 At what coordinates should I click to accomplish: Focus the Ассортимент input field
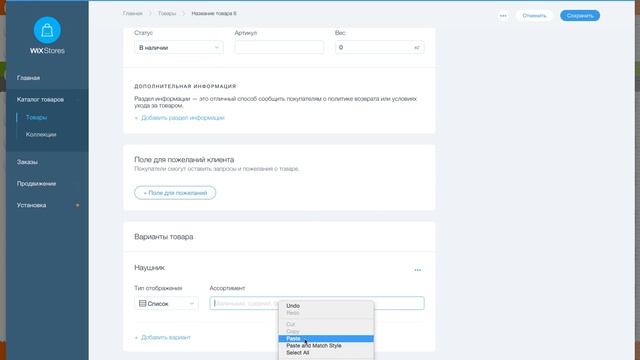click(x=317, y=303)
